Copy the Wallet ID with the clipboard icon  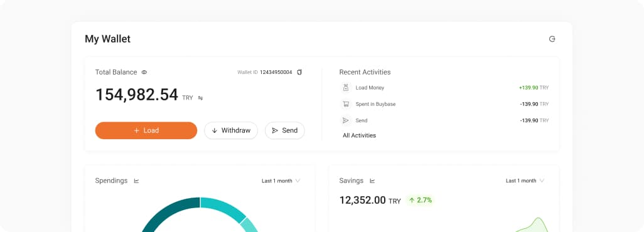299,72
